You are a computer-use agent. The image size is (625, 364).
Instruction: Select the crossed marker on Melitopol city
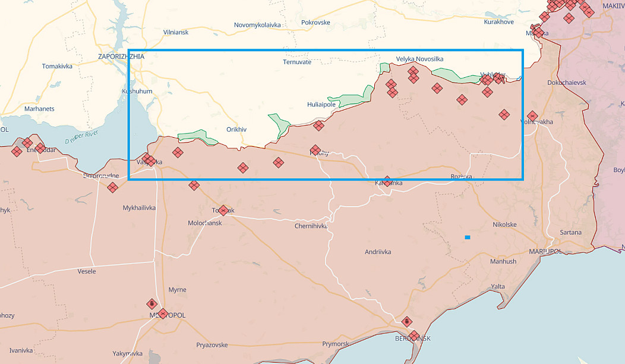(x=163, y=314)
